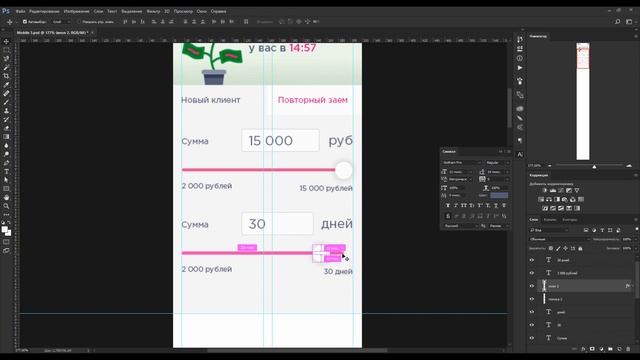Click the create new group folder icon

(610, 349)
